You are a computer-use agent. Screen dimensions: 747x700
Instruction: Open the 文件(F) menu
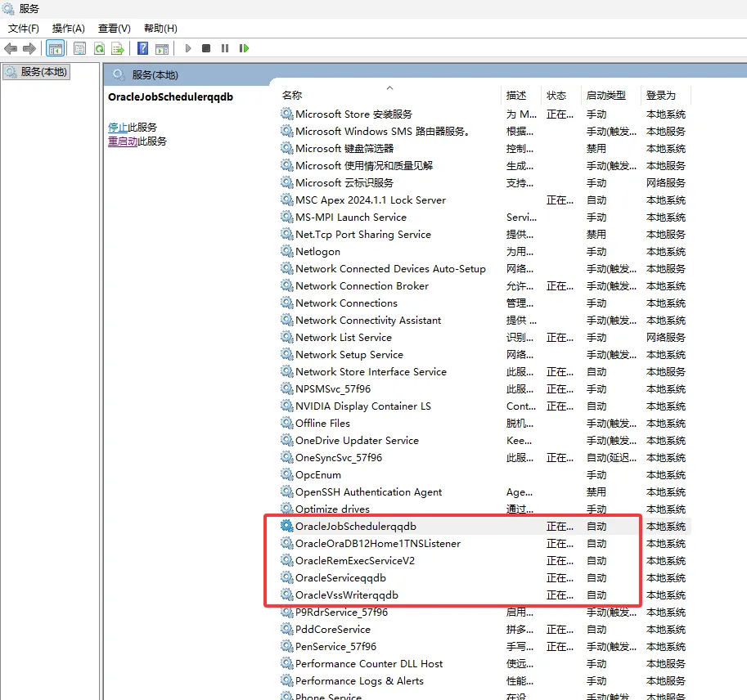(x=24, y=29)
